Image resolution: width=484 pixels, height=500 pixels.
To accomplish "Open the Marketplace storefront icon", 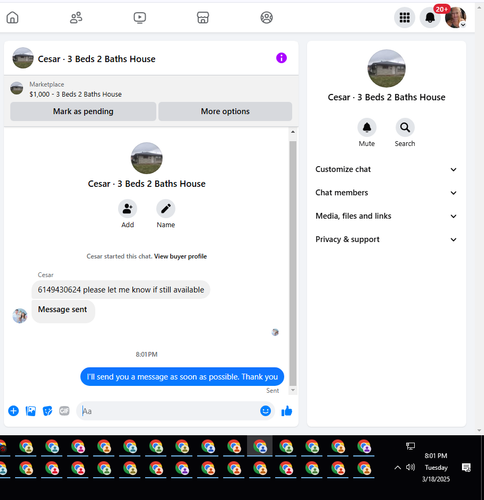I will click(x=203, y=17).
